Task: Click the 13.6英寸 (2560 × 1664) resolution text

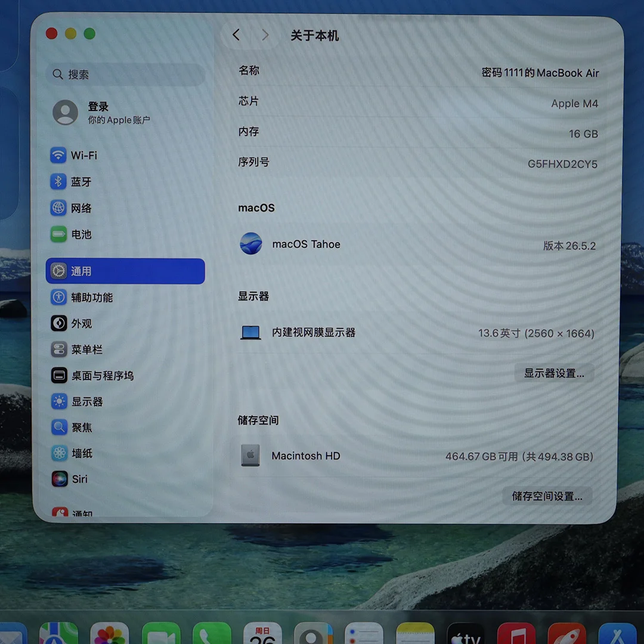Action: [536, 333]
